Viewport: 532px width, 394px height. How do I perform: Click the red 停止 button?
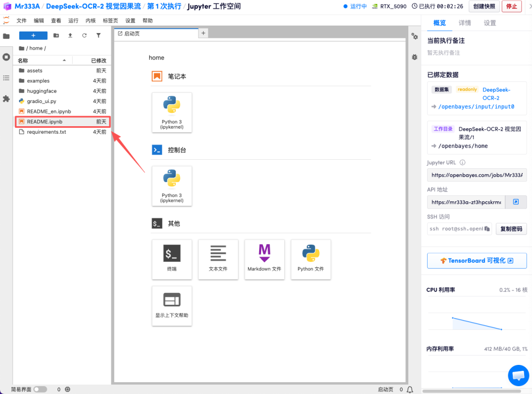click(511, 6)
